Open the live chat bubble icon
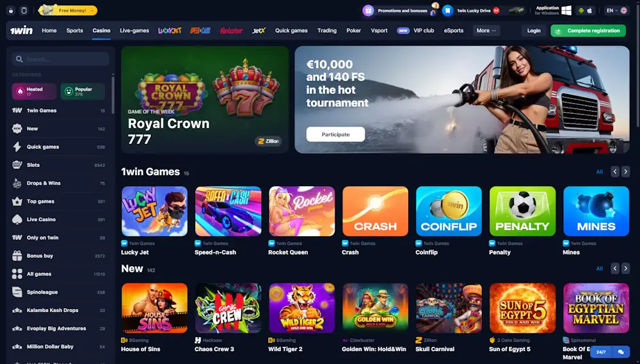The image size is (640, 364). [621, 352]
